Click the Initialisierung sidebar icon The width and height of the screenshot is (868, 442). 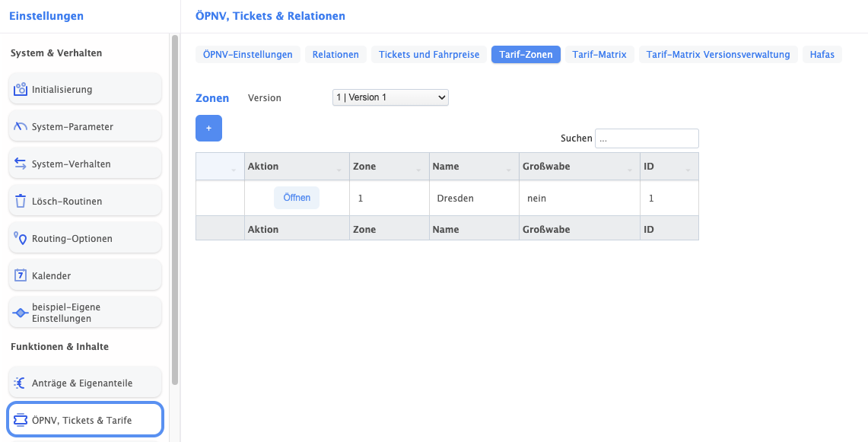coord(21,89)
